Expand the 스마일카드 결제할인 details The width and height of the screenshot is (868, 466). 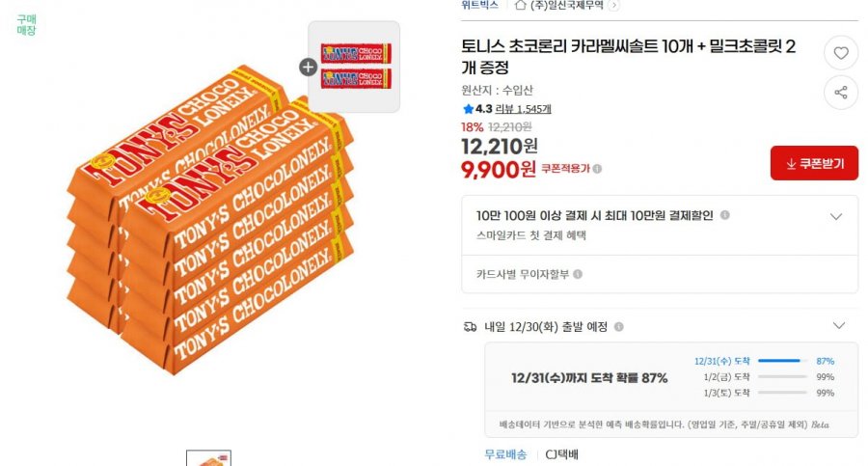pyautogui.click(x=836, y=217)
